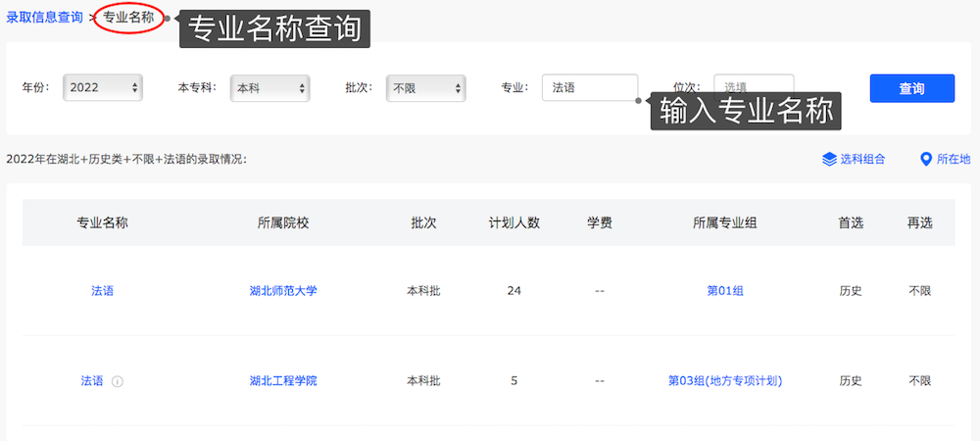Click 法语 major link in 湖北工程学院 row
This screenshot has height=441, width=980.
pos(92,381)
